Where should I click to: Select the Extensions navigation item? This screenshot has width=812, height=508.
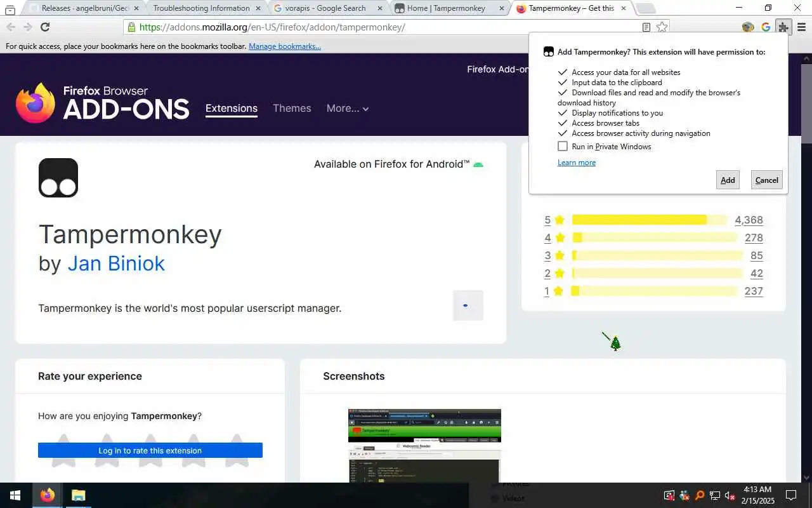coord(232,109)
